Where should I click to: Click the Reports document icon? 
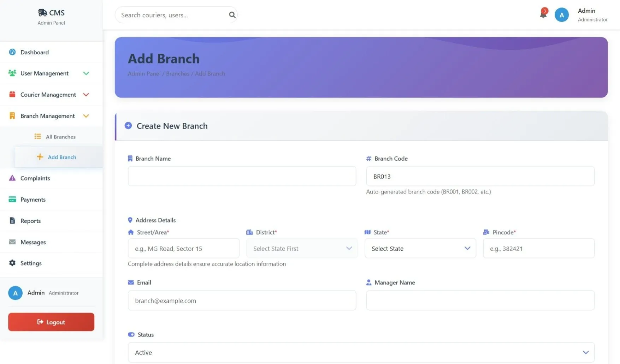point(12,221)
